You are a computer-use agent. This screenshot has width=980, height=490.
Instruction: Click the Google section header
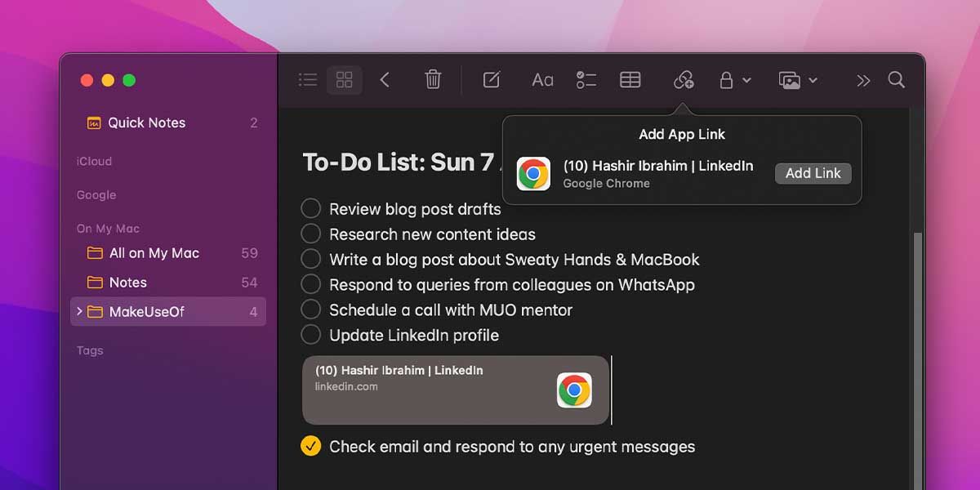(96, 195)
